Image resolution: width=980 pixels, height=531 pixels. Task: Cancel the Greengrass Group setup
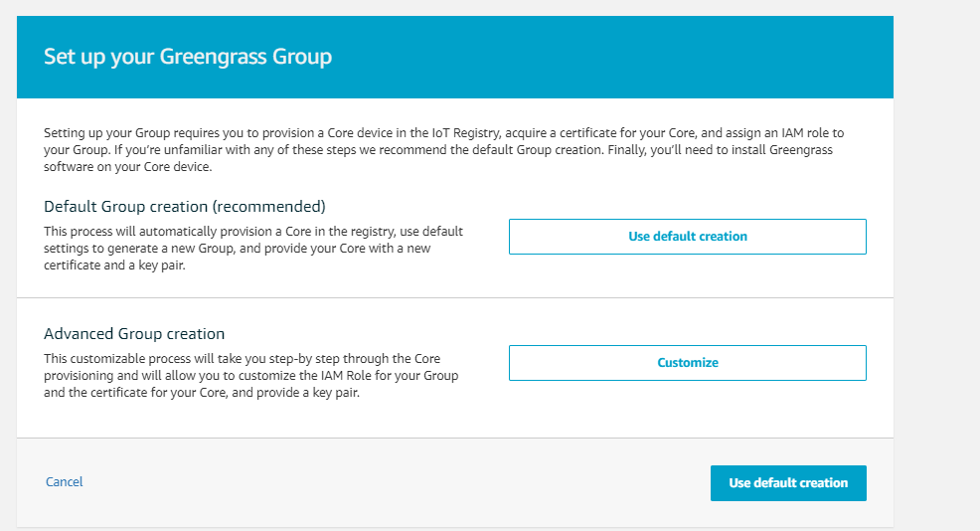pyautogui.click(x=65, y=481)
